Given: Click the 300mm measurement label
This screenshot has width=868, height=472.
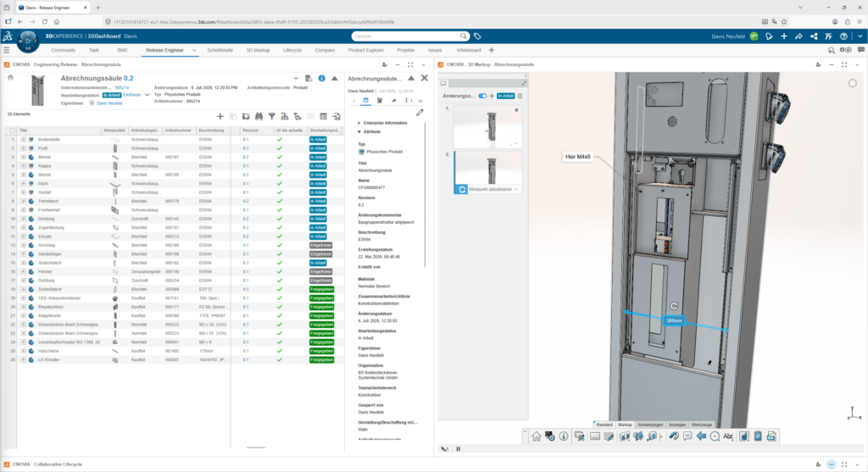Looking at the screenshot, I should point(674,320).
